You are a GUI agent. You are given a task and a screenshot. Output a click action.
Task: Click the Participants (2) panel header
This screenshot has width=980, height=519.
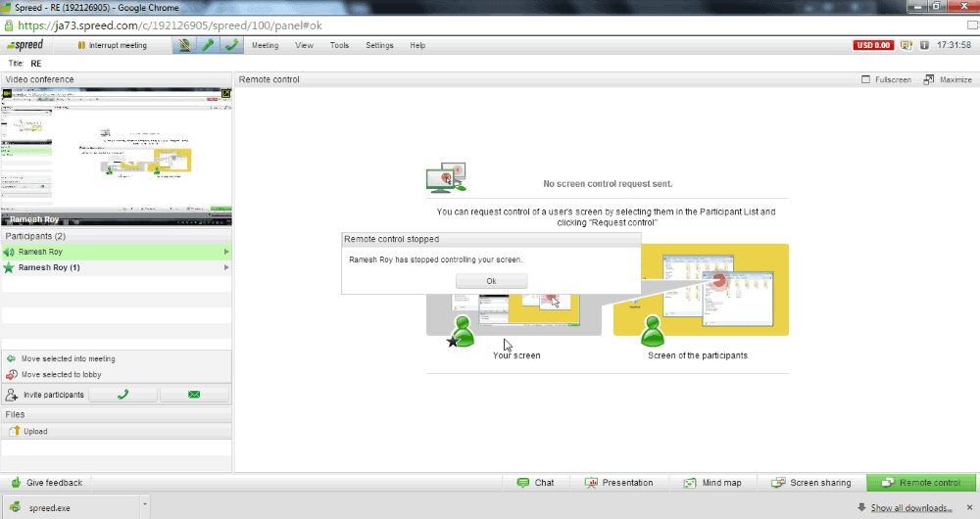tap(117, 236)
